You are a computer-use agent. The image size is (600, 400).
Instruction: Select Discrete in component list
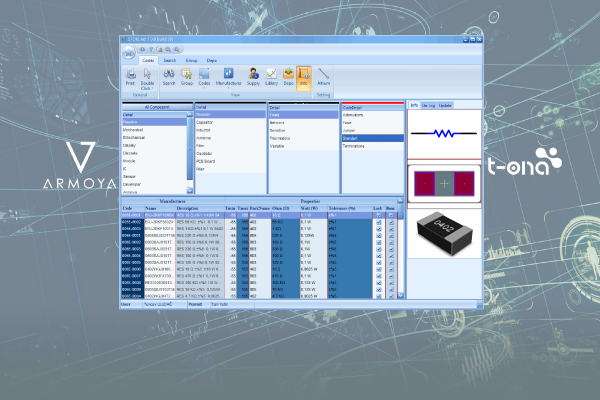[154, 153]
